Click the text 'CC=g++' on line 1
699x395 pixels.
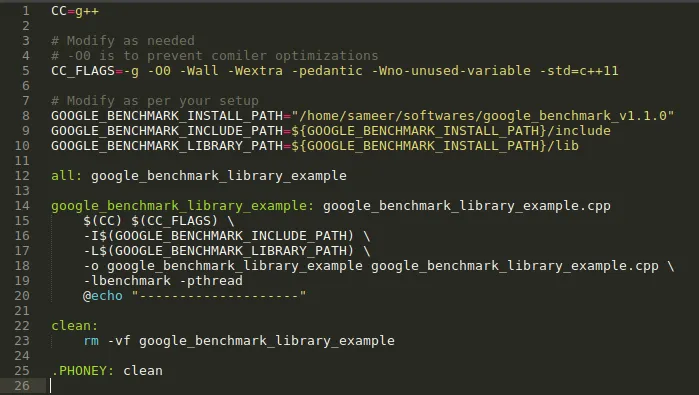(x=75, y=11)
